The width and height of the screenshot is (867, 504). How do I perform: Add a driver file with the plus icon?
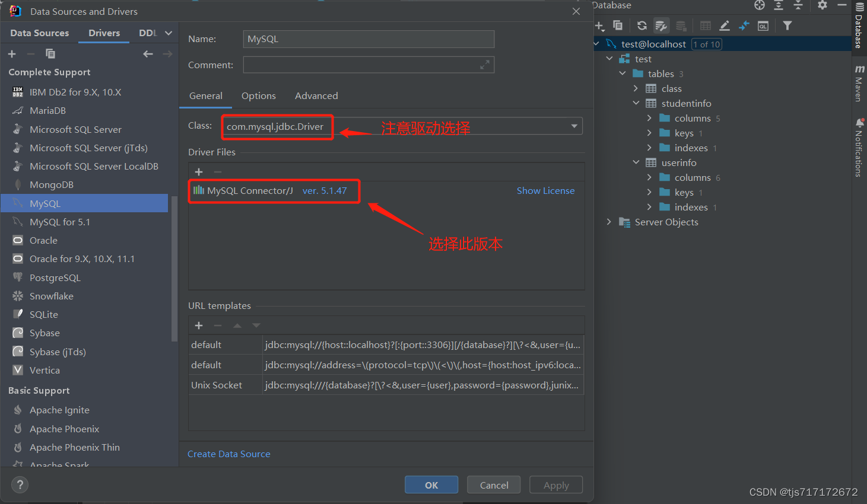coord(199,172)
